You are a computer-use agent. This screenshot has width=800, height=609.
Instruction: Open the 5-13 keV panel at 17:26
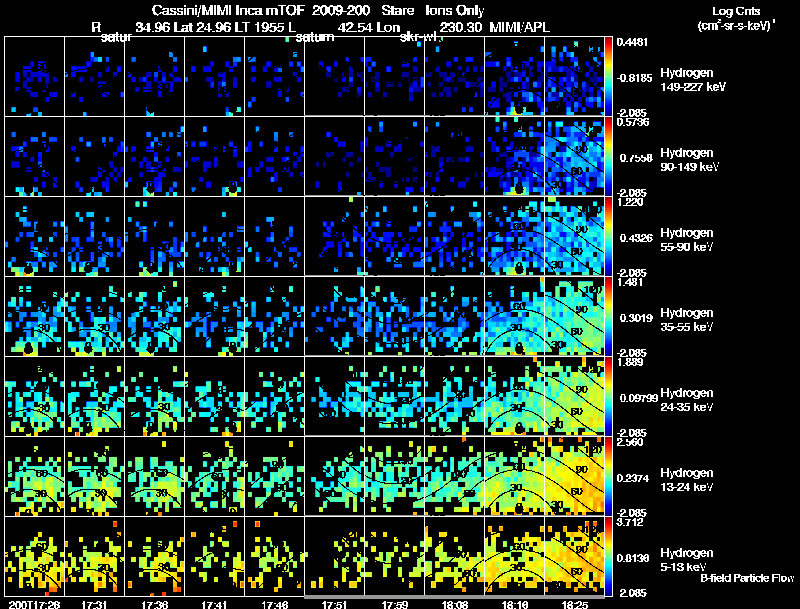pyautogui.click(x=35, y=556)
